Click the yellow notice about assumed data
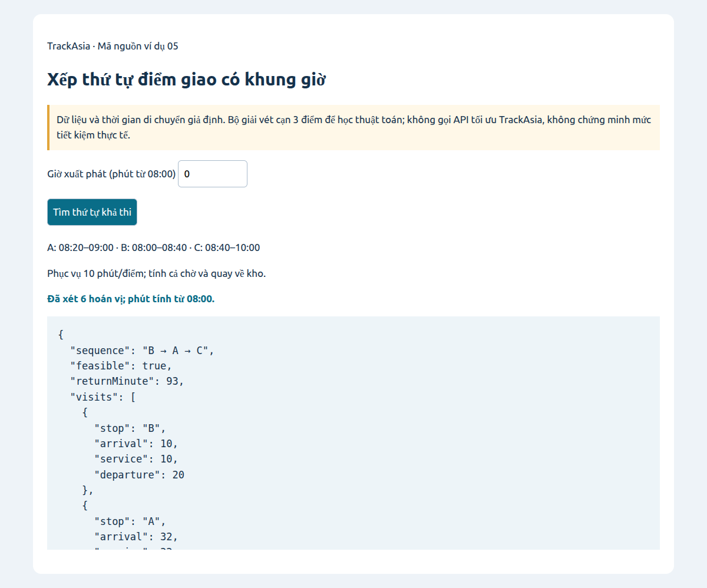 tap(353, 127)
